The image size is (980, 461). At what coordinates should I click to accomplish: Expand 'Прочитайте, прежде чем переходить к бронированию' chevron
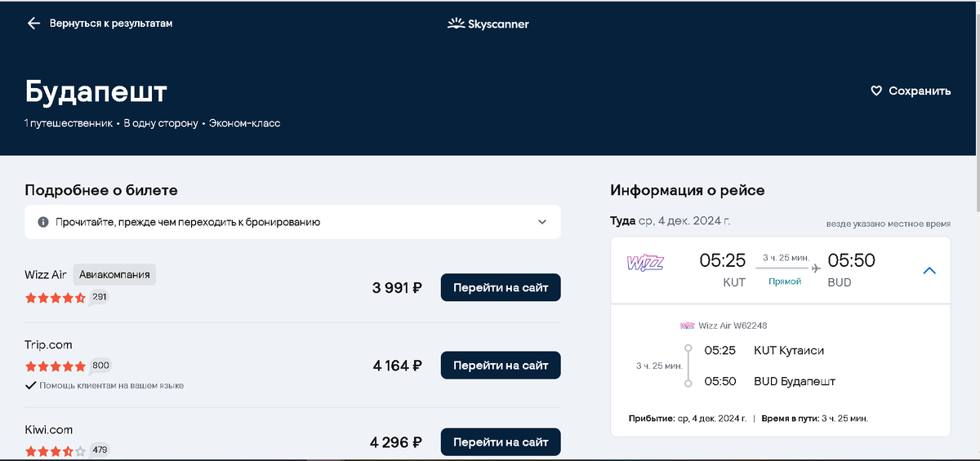click(x=542, y=222)
